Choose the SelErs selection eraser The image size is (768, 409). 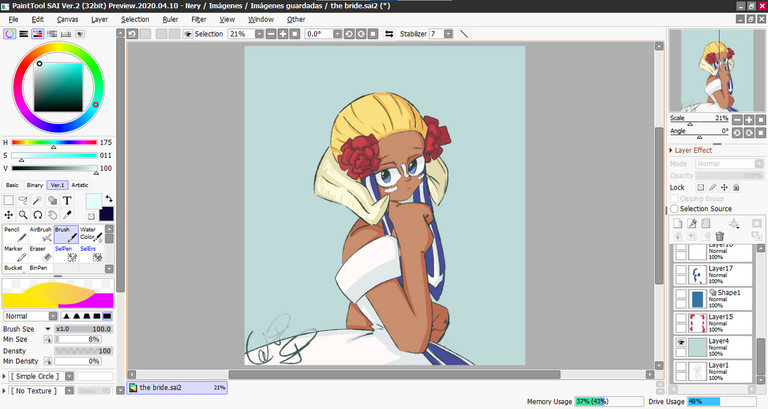pyautogui.click(x=91, y=254)
